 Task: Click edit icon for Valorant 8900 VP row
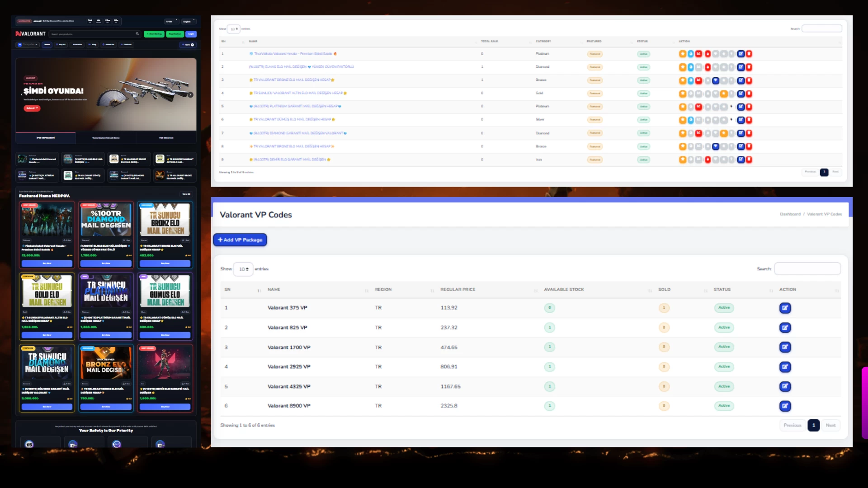[x=785, y=406]
